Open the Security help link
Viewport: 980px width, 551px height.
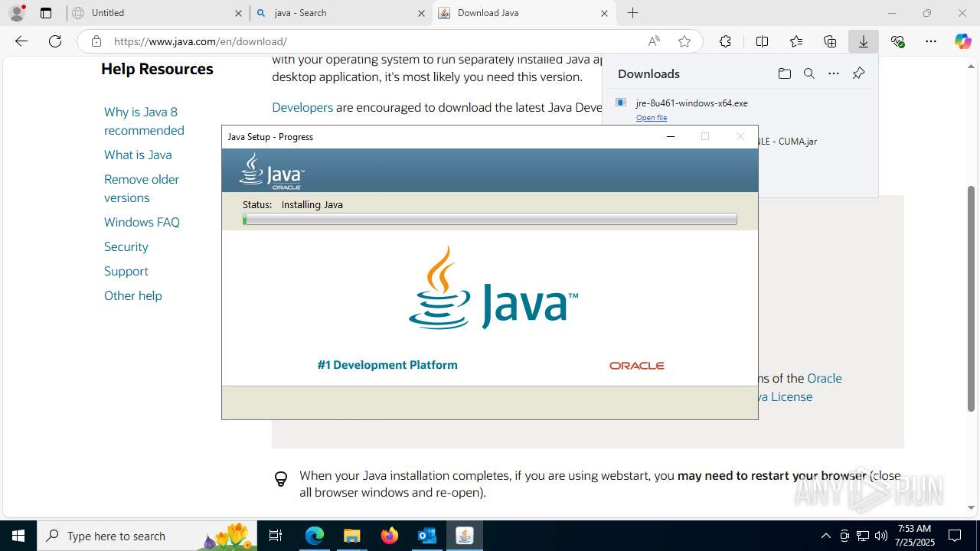point(126,246)
